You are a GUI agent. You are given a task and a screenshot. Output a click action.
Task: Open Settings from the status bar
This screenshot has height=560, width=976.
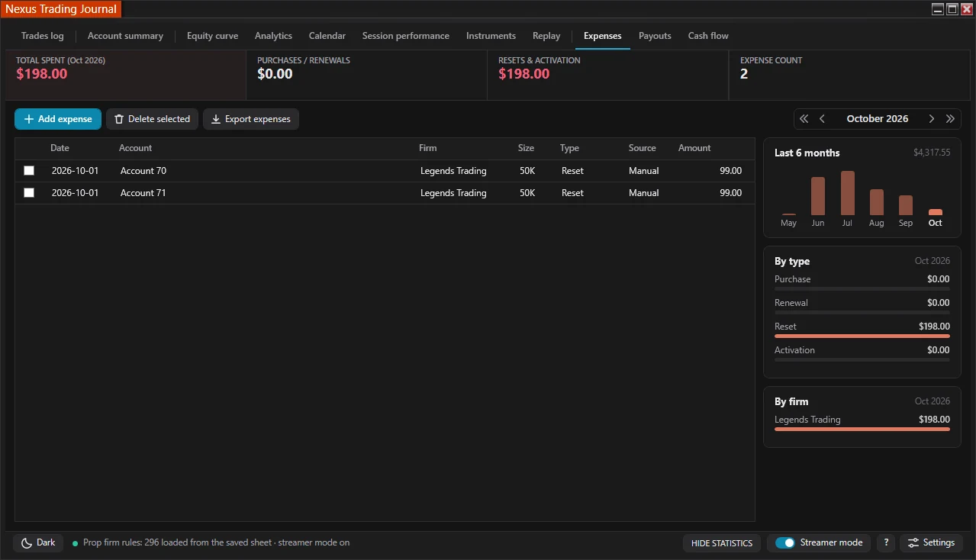[931, 543]
